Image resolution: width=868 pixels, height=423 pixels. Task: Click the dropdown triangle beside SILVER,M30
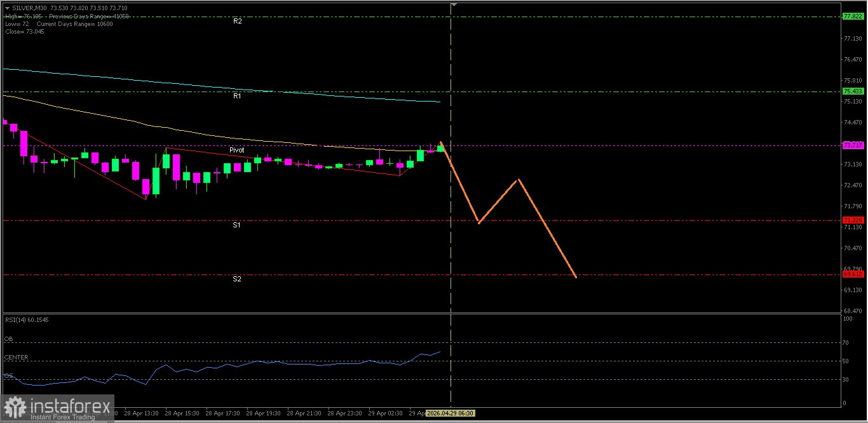tap(7, 8)
